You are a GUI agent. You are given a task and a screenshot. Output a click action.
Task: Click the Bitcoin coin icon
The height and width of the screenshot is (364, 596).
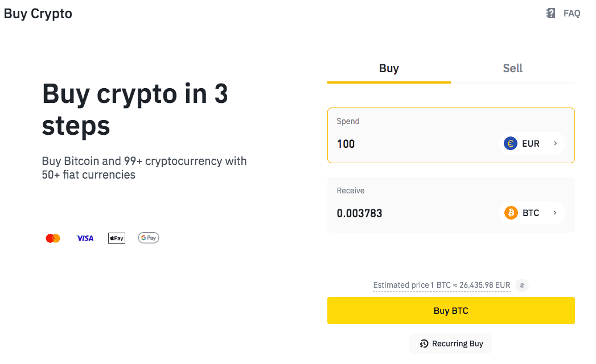pos(511,213)
